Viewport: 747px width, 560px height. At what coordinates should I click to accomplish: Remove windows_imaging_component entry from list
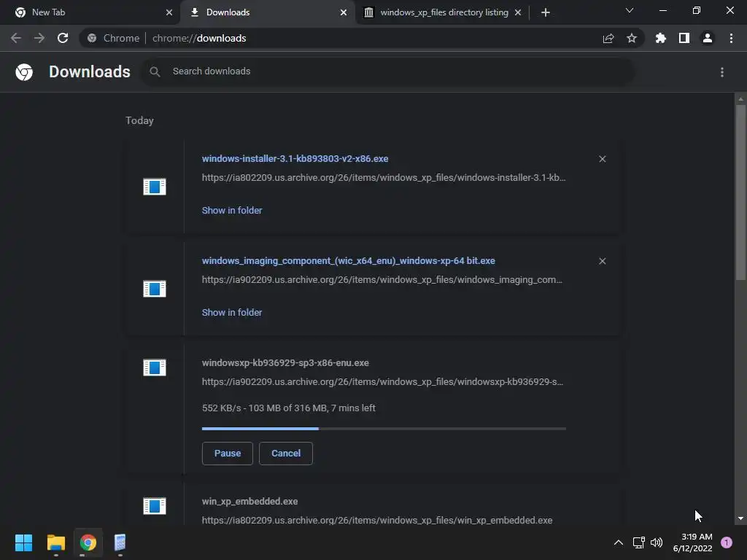point(602,262)
